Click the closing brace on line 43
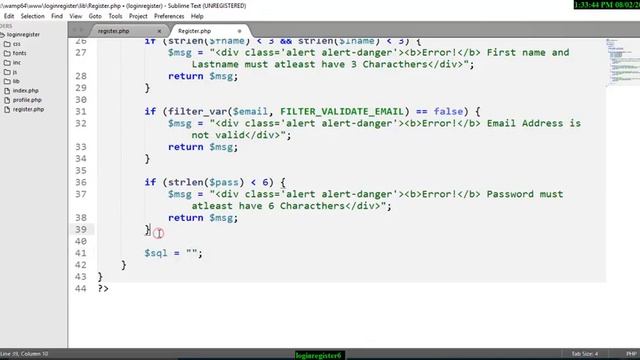640x360 pixels. [x=100, y=277]
